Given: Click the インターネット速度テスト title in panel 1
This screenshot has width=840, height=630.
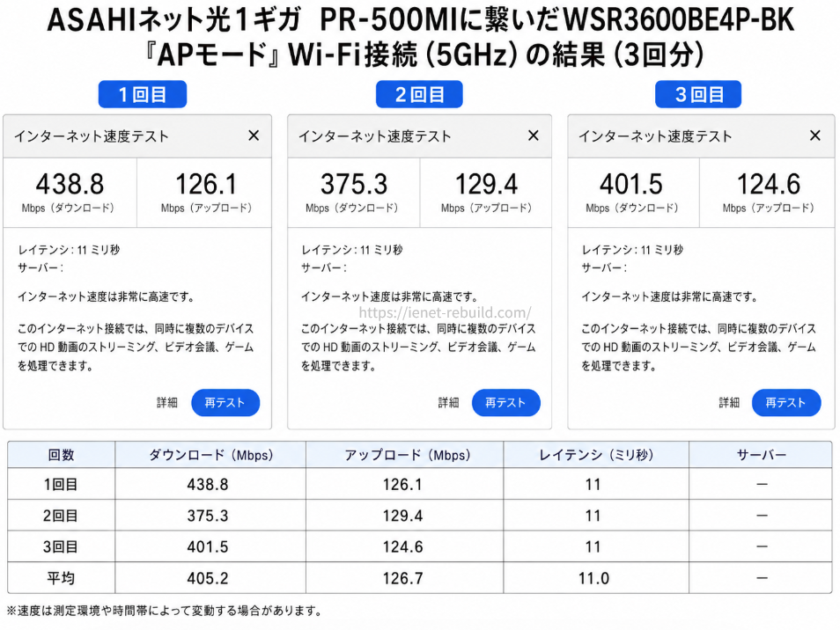Looking at the screenshot, I should (x=91, y=136).
